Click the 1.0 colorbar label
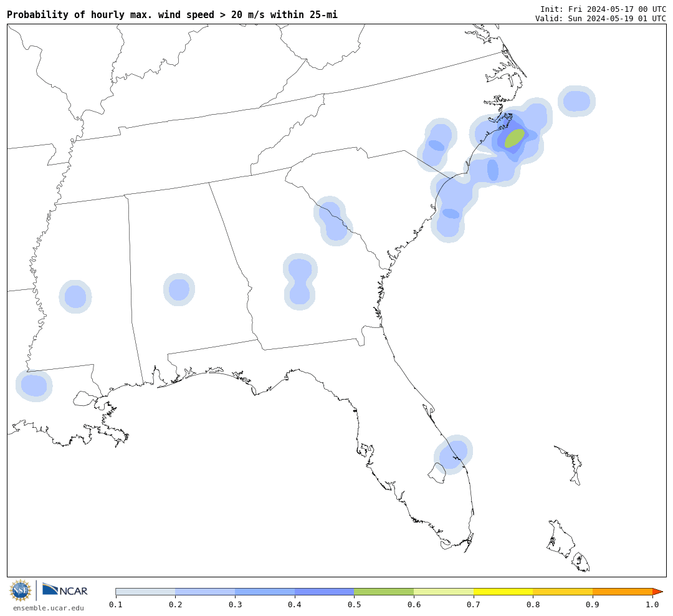The height and width of the screenshot is (616, 673). (x=652, y=605)
